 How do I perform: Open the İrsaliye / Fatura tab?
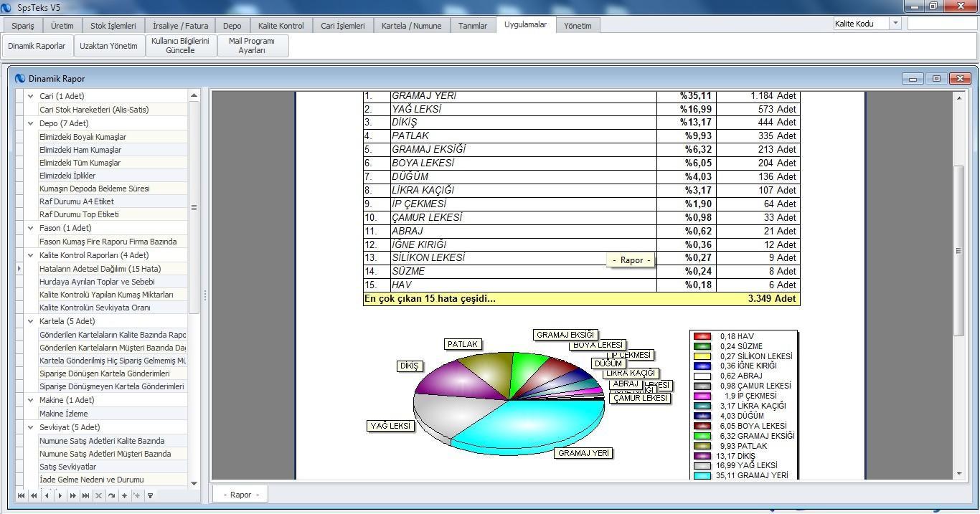[x=181, y=26]
